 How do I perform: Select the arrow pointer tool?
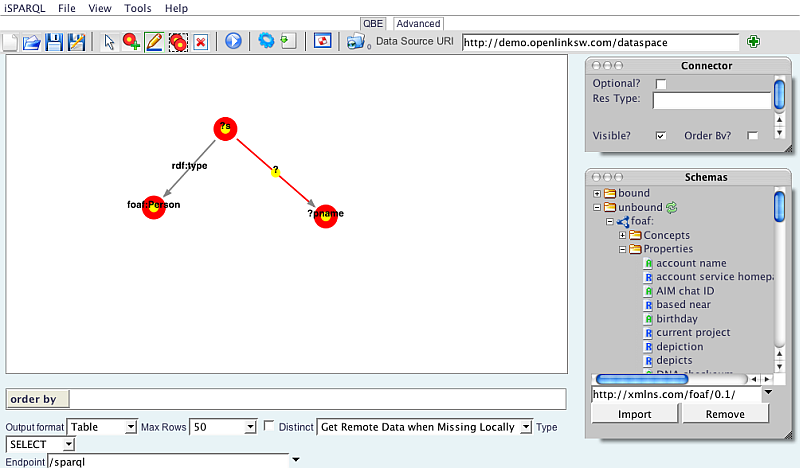coord(109,42)
